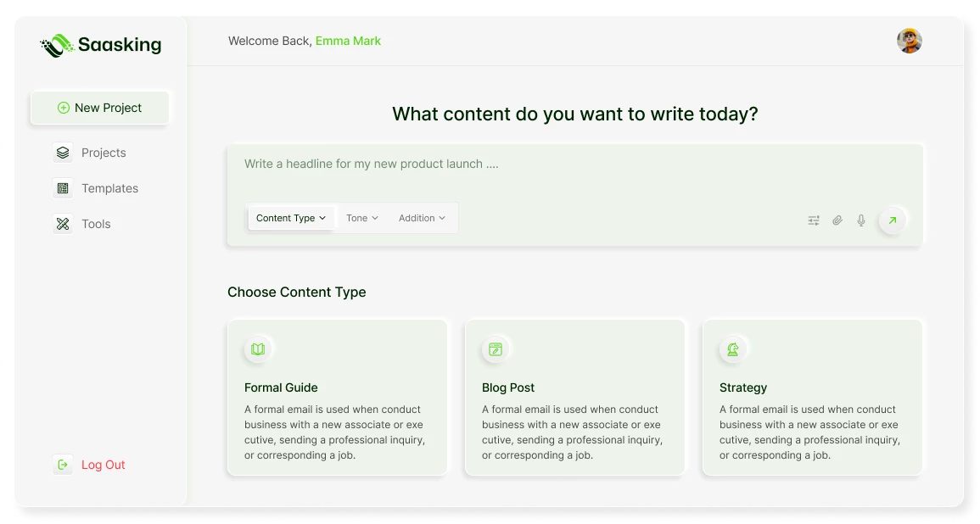Expand the Addition dropdown
Image resolution: width=980 pixels, height=524 pixels.
(x=422, y=218)
